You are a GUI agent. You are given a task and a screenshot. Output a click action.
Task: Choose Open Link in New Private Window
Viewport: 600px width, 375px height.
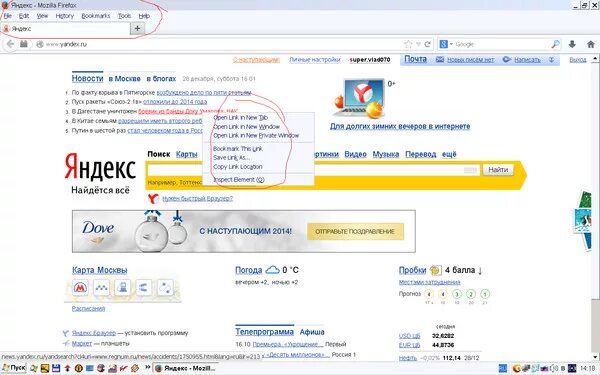[258, 135]
